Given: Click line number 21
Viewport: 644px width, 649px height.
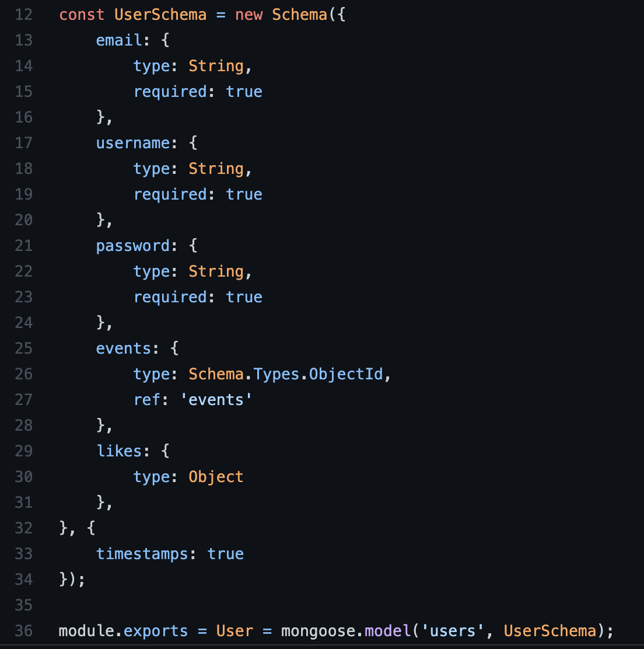Looking at the screenshot, I should coord(24,246).
